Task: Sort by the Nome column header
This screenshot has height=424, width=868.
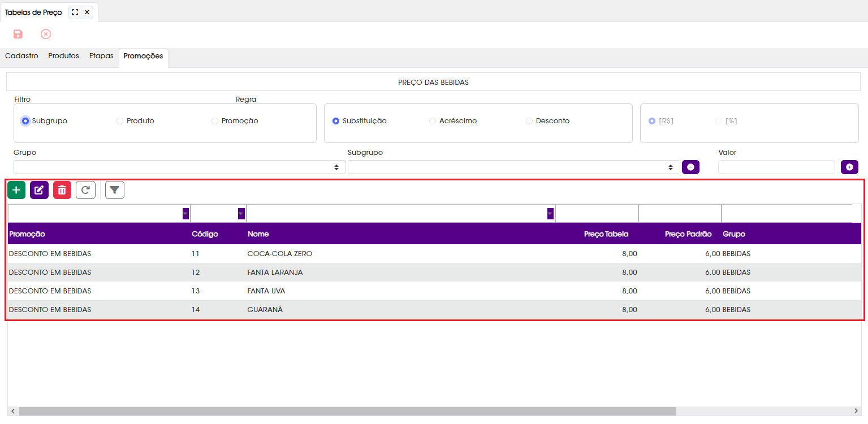Action: (x=258, y=234)
